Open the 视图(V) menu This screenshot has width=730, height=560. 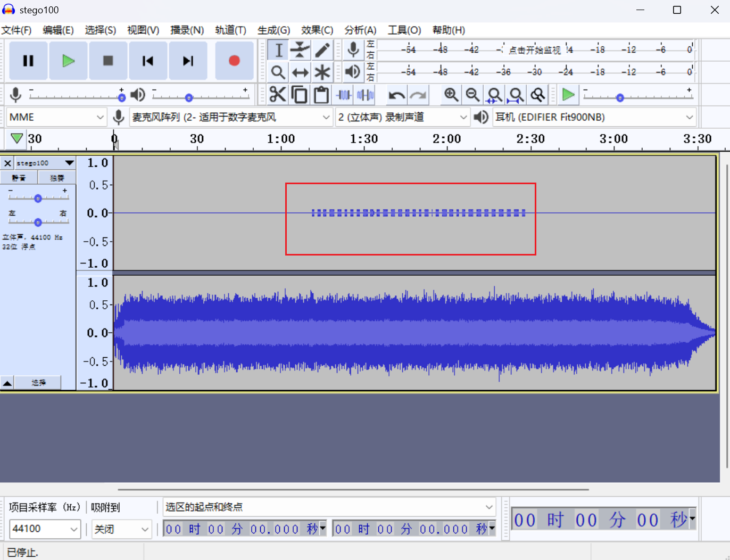click(x=143, y=30)
